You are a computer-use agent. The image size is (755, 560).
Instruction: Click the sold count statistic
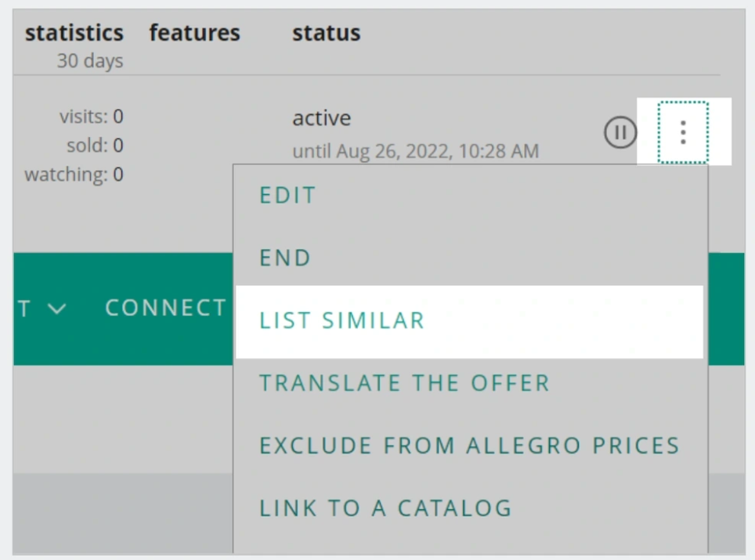click(x=95, y=146)
